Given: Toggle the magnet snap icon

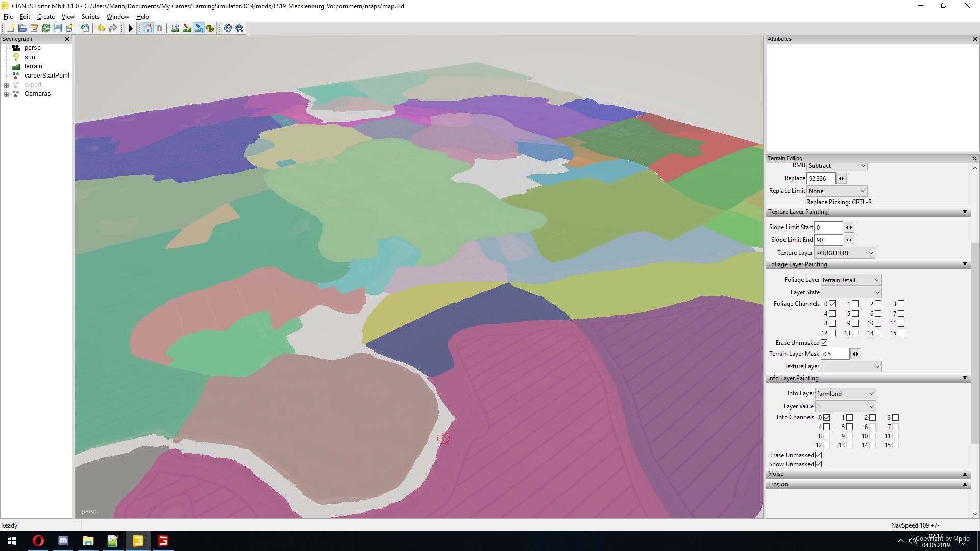Looking at the screenshot, I should [159, 28].
